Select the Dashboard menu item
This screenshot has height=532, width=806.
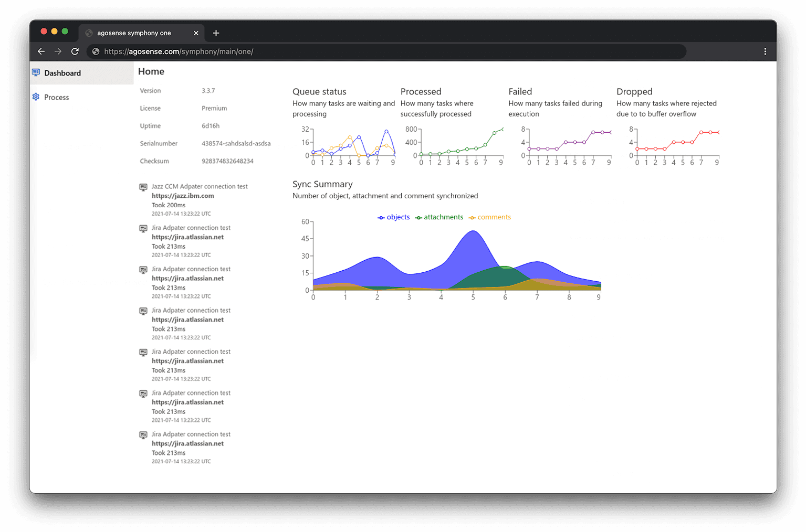click(x=62, y=73)
